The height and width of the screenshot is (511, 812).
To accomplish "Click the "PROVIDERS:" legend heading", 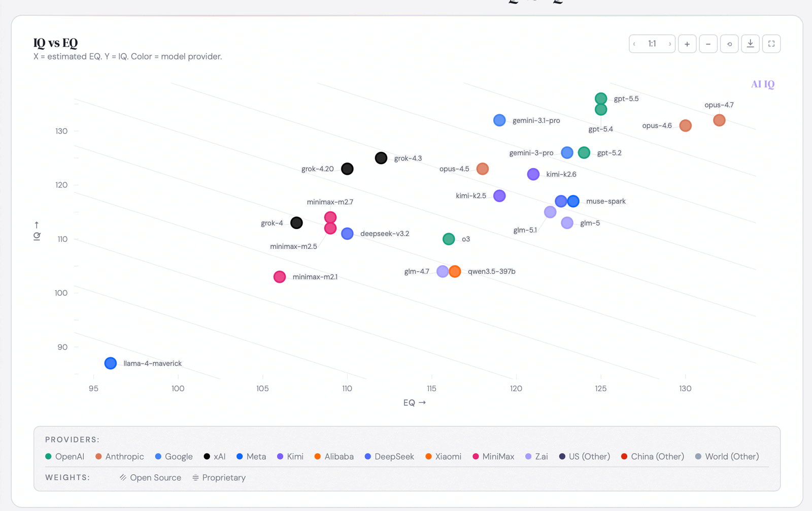I will point(73,439).
